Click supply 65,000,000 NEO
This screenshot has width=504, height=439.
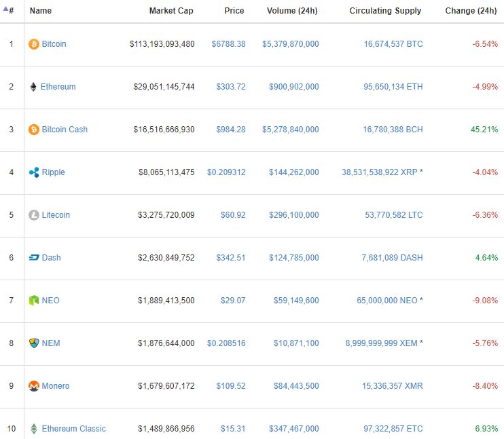(x=387, y=301)
